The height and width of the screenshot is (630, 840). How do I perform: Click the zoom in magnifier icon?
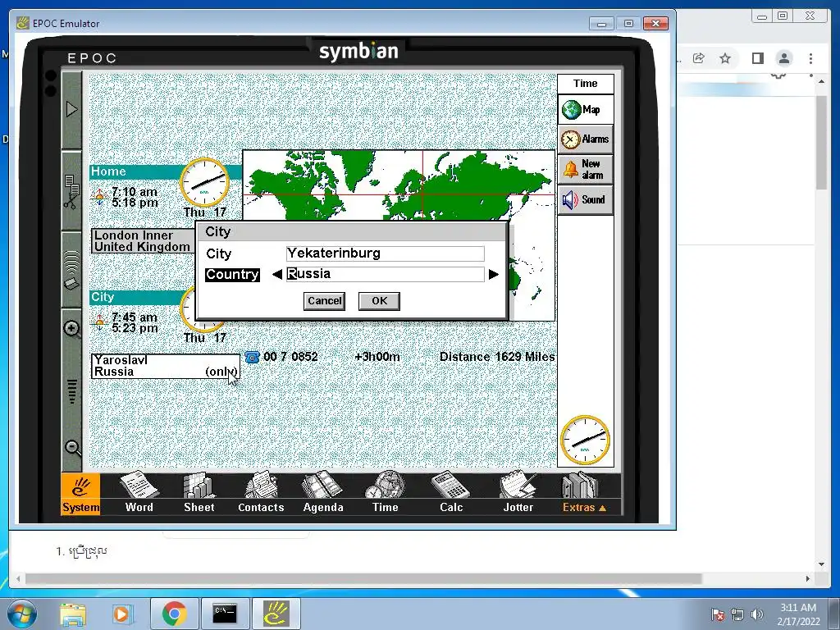point(72,328)
